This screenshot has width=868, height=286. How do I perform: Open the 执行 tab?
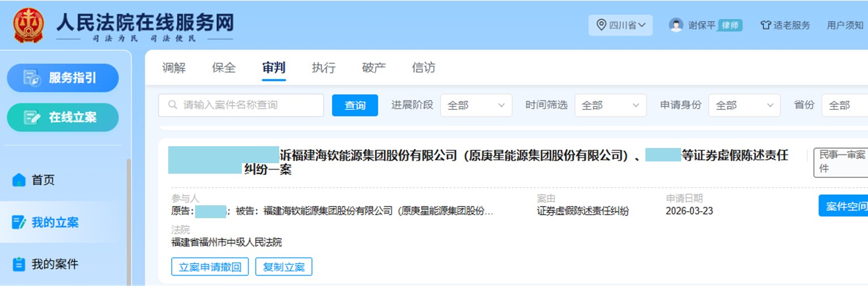(x=324, y=68)
